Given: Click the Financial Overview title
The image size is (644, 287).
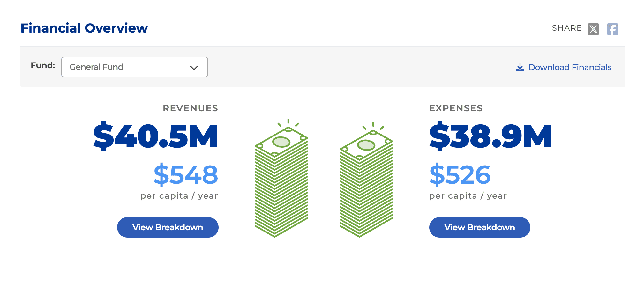Looking at the screenshot, I should pos(84,28).
